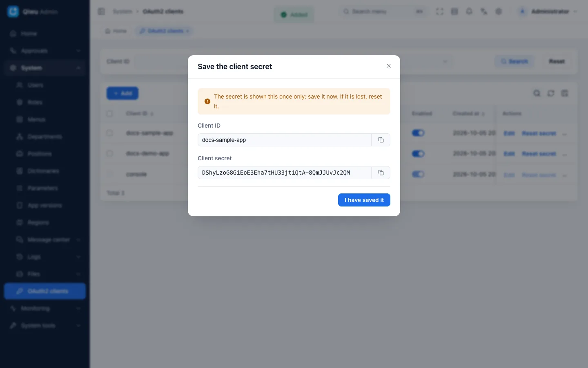This screenshot has height=368, width=588.
Task: Tick the docs-demo-app row checkbox
Action: point(109,153)
